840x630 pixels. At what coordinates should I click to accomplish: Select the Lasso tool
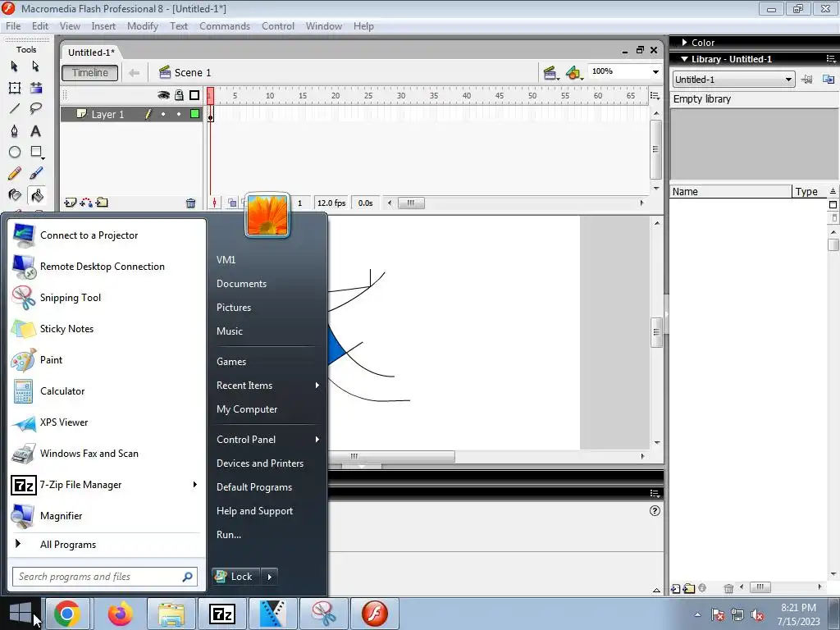[36, 109]
